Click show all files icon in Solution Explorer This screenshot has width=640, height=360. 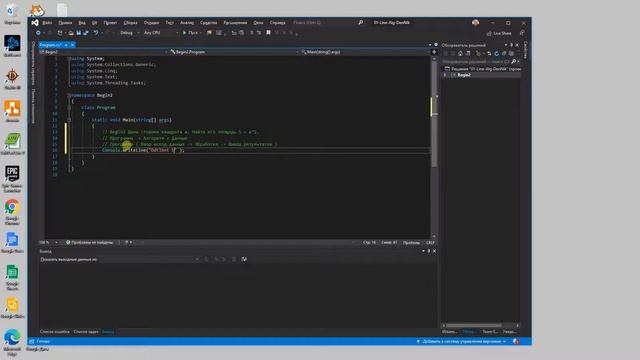tap(511, 53)
